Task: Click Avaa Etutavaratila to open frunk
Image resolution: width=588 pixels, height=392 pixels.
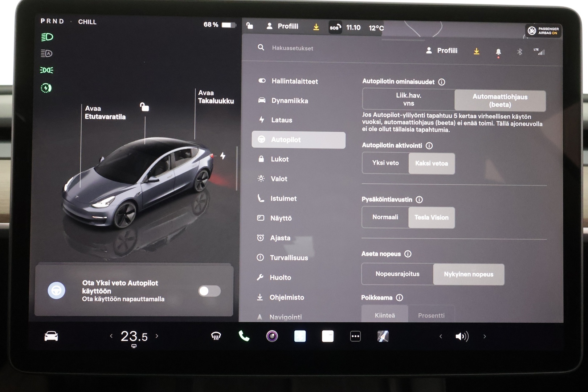Action: point(105,113)
